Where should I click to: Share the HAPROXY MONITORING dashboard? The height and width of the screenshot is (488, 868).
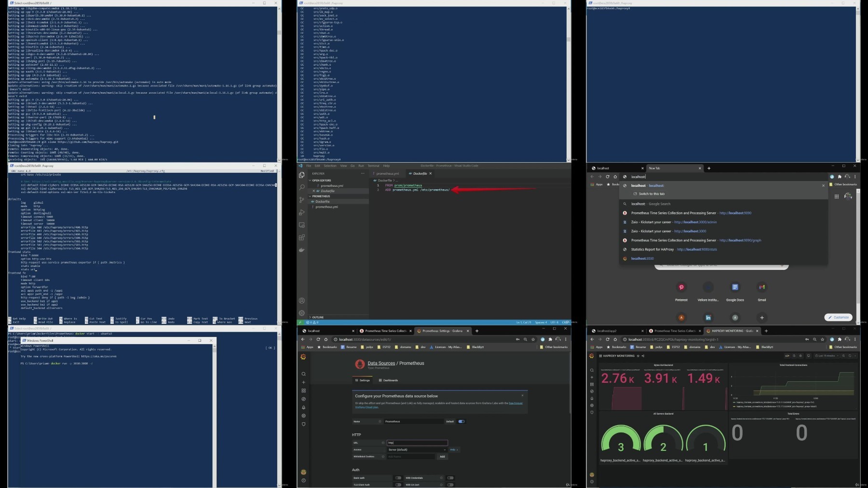click(x=643, y=356)
